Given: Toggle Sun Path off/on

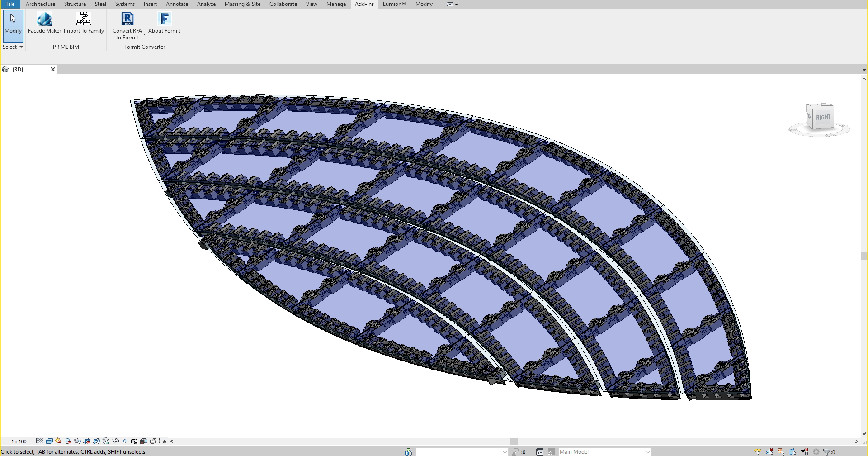Looking at the screenshot, I should click(x=58, y=441).
